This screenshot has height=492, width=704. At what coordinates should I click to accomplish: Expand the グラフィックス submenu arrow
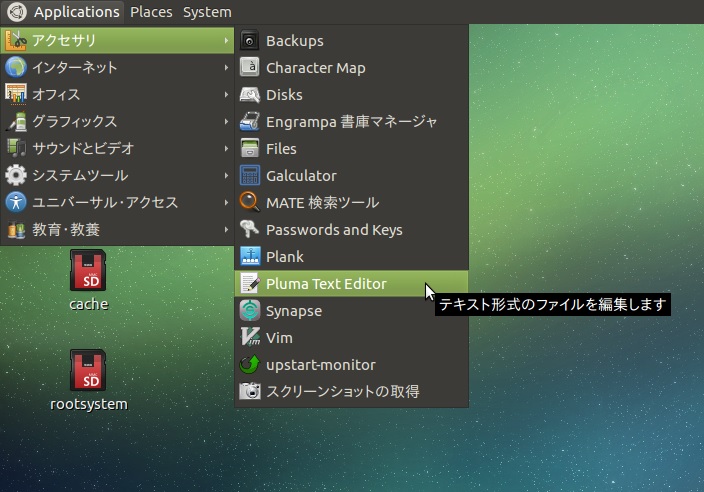tap(226, 121)
